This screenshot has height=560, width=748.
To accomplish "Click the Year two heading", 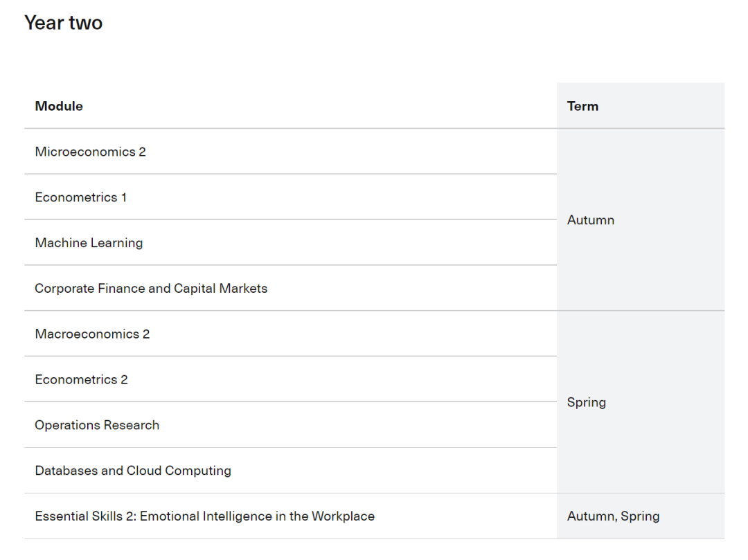I will pyautogui.click(x=64, y=23).
